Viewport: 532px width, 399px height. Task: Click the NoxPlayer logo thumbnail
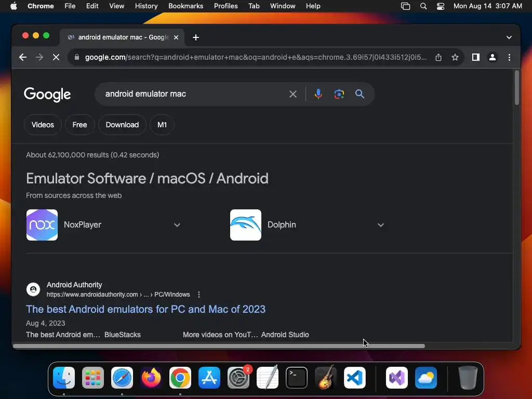tap(42, 225)
